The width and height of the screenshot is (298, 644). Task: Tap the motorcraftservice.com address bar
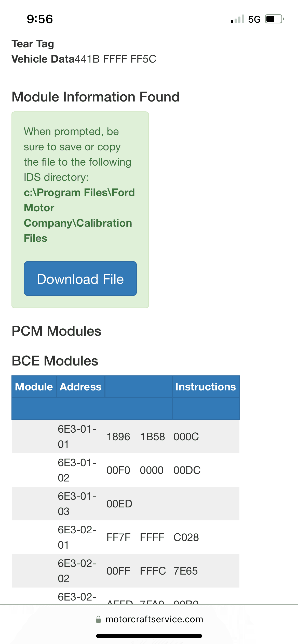154,619
